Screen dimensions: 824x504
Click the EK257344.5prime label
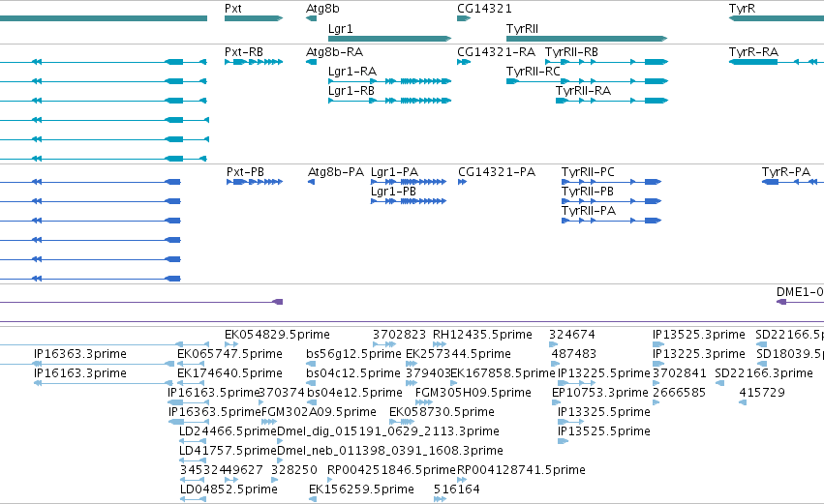click(x=458, y=354)
